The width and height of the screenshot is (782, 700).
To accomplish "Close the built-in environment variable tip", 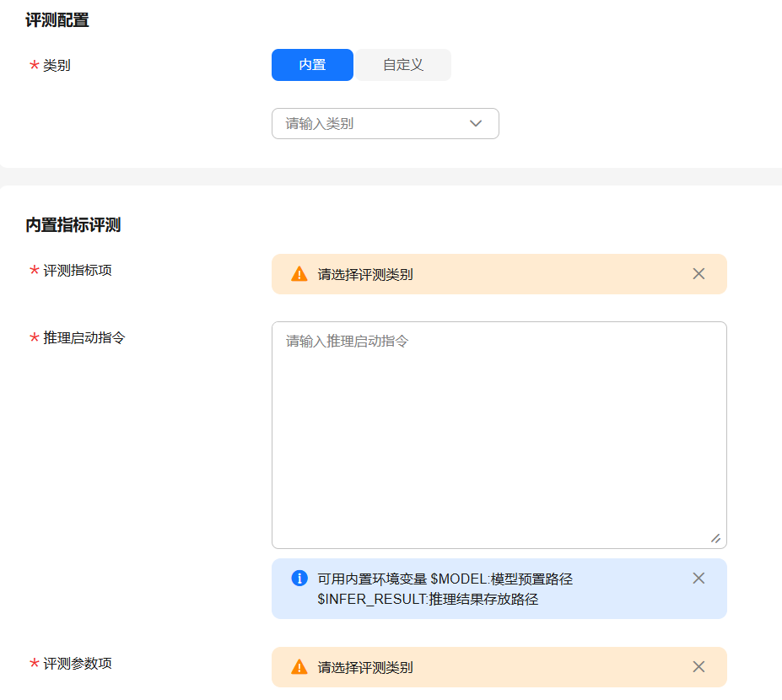I will (x=698, y=579).
